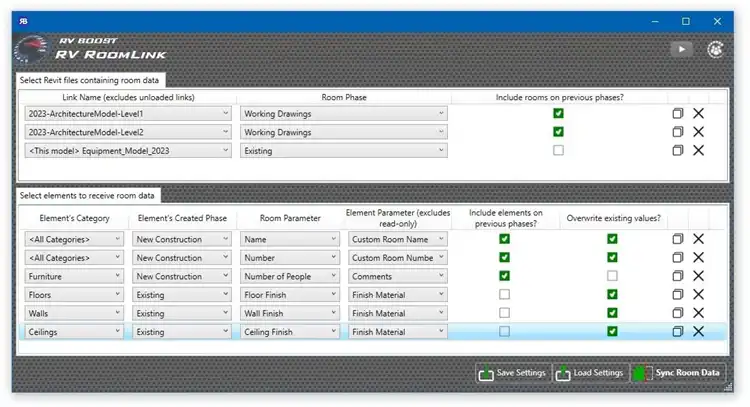This screenshot has width=750, height=407.
Task: Select the 'Select Revit files containing room data' tab
Action: pyautogui.click(x=89, y=80)
